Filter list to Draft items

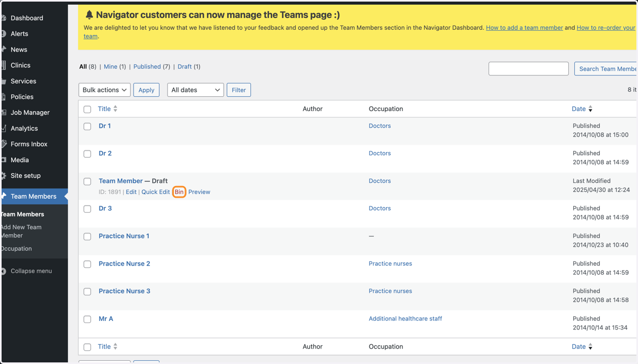pyautogui.click(x=184, y=66)
